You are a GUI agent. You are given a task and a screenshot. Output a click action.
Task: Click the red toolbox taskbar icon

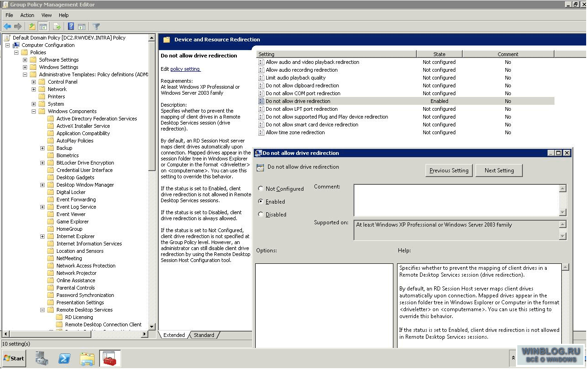point(110,359)
